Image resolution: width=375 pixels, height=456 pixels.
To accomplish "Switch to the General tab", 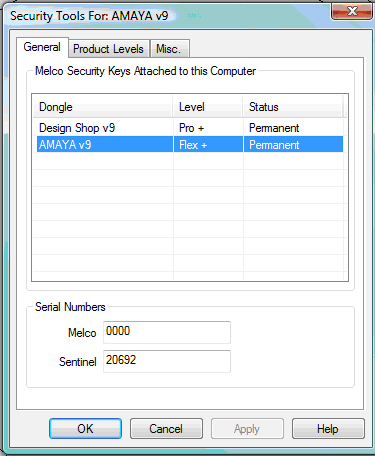I will click(x=42, y=47).
